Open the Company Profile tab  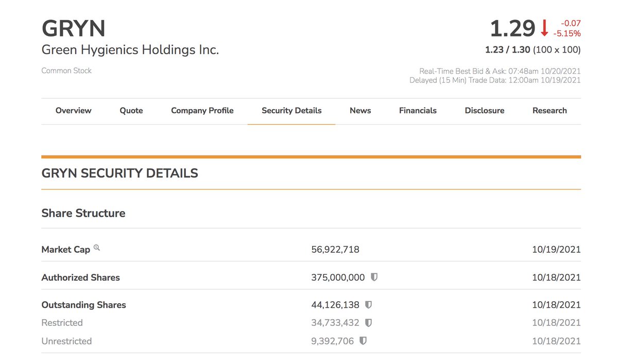pos(202,111)
